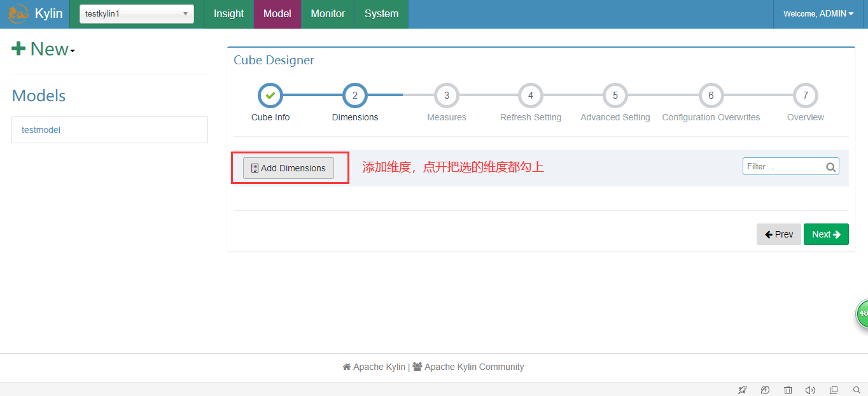Image resolution: width=868 pixels, height=396 pixels.
Task: Jump to Overview step seven
Action: click(x=806, y=95)
